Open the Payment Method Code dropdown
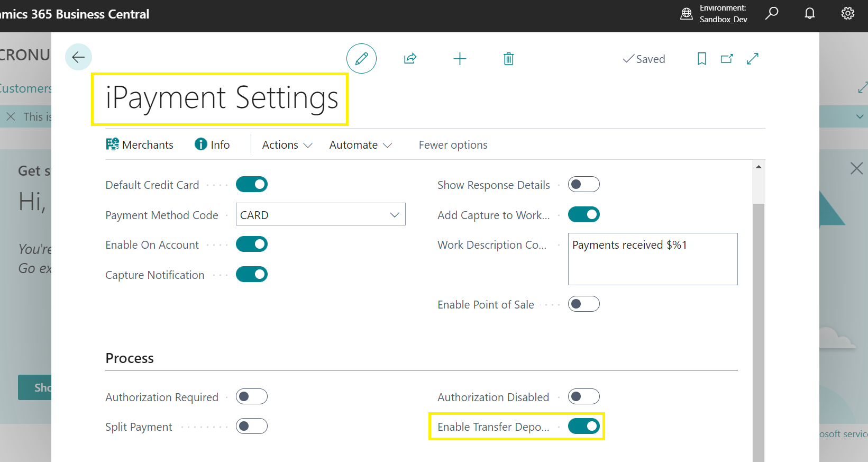The image size is (868, 462). 321,214
